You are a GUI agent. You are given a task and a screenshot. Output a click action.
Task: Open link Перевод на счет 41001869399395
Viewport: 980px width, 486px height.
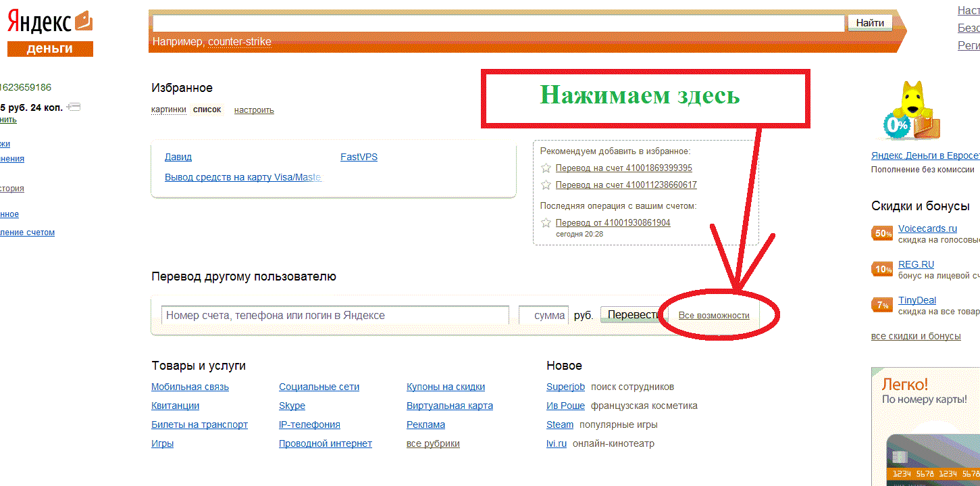tap(623, 168)
